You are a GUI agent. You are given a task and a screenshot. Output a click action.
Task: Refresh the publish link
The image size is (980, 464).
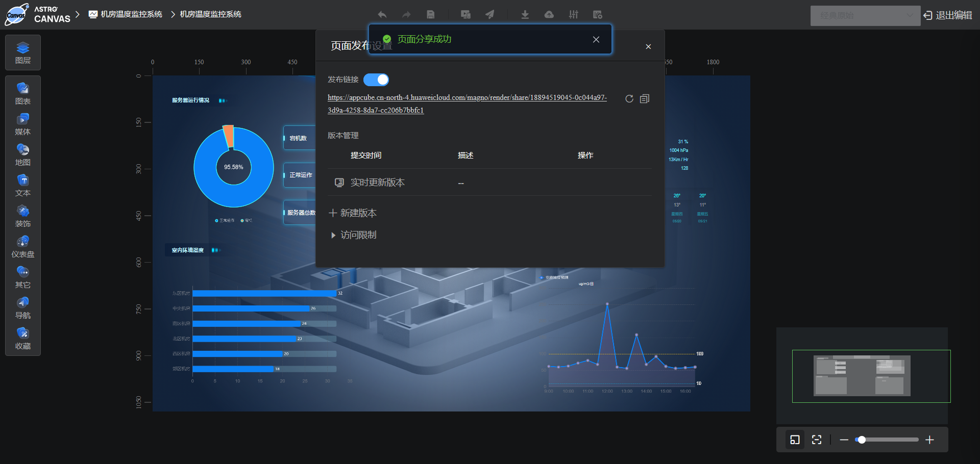[x=629, y=99]
